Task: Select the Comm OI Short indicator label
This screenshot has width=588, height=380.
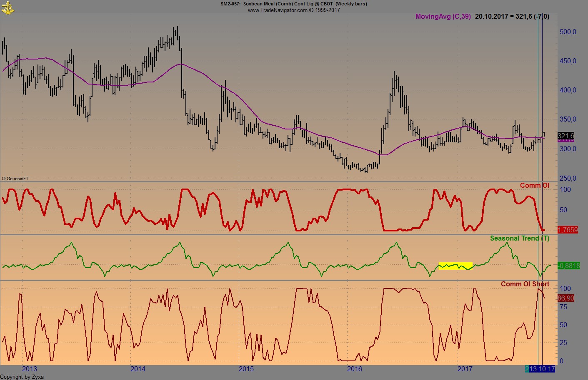Action: 525,284
